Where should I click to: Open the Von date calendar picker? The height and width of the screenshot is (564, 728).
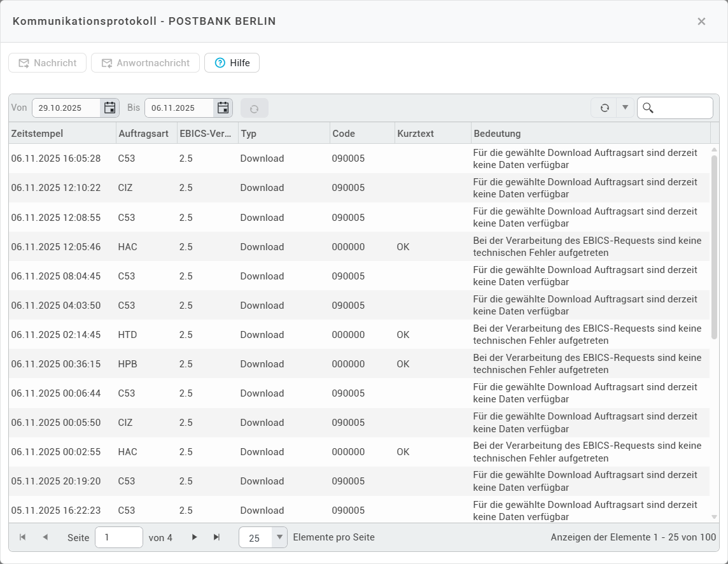click(x=109, y=108)
